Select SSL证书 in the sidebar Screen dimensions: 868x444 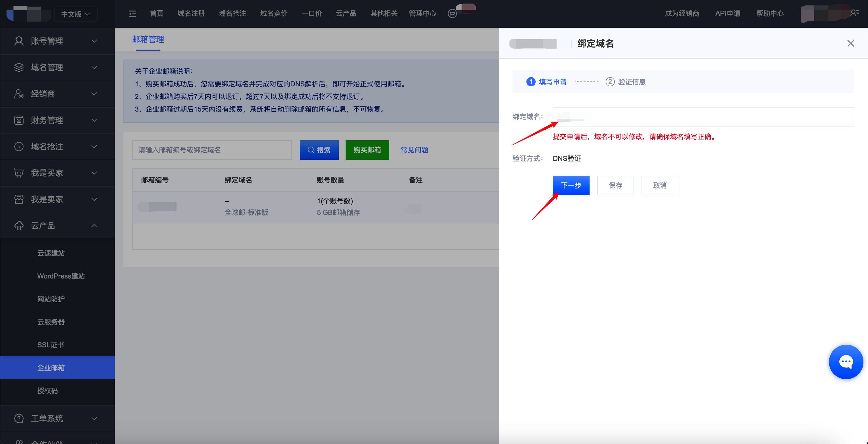click(x=51, y=345)
